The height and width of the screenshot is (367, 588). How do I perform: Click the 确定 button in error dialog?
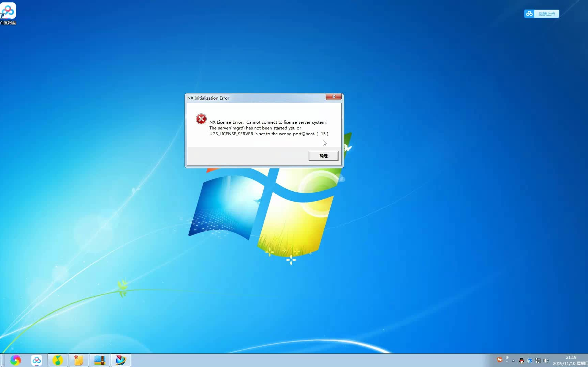pyautogui.click(x=323, y=156)
